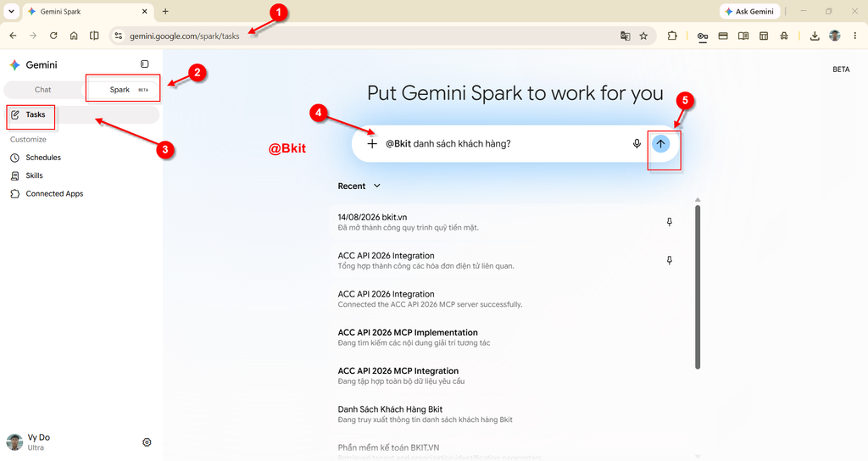The image size is (868, 461).
Task: Click the BETA label at top right
Action: tap(841, 69)
